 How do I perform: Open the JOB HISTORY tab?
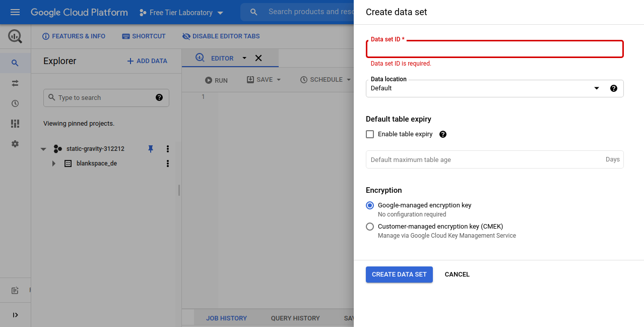(227, 318)
